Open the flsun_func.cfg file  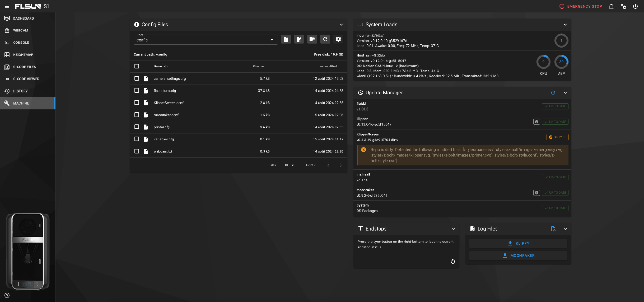point(165,91)
